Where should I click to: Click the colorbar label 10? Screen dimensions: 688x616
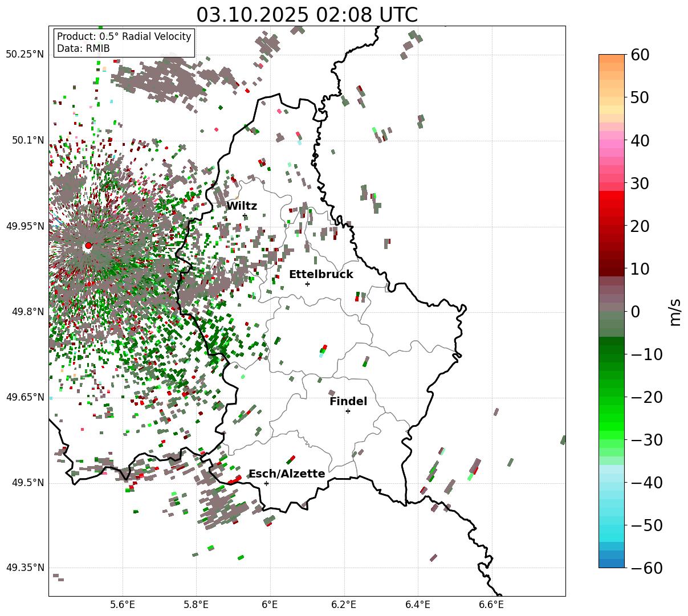click(x=639, y=269)
